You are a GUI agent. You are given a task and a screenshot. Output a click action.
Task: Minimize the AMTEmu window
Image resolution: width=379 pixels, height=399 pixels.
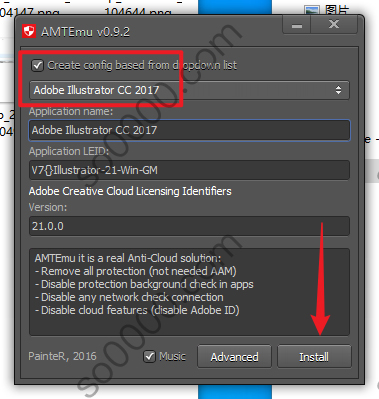pos(297,25)
